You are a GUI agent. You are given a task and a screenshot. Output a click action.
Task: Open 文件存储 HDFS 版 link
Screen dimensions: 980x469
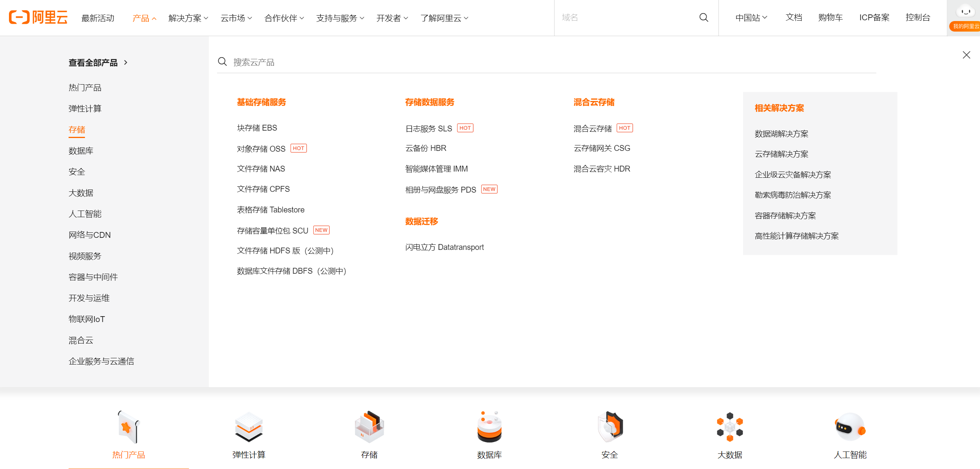pos(286,251)
